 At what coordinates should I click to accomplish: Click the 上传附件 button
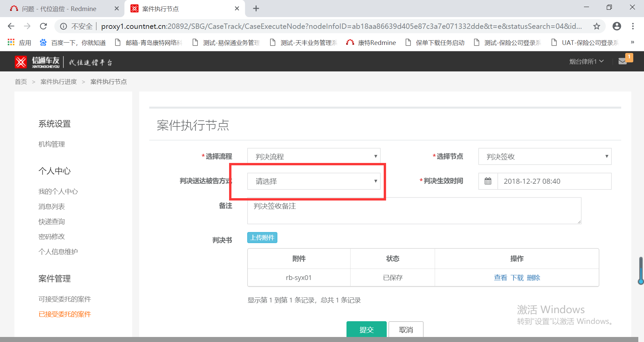[262, 237]
